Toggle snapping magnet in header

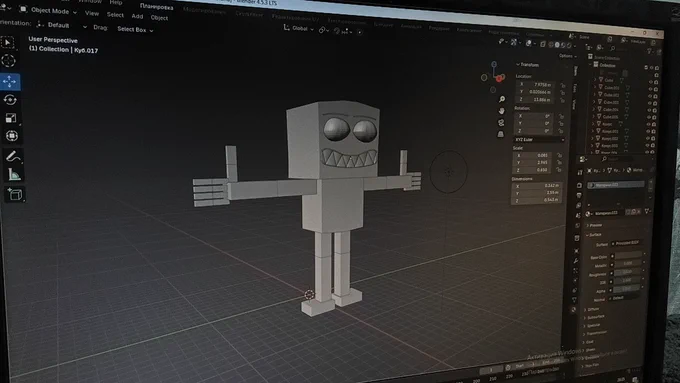[x=337, y=31]
